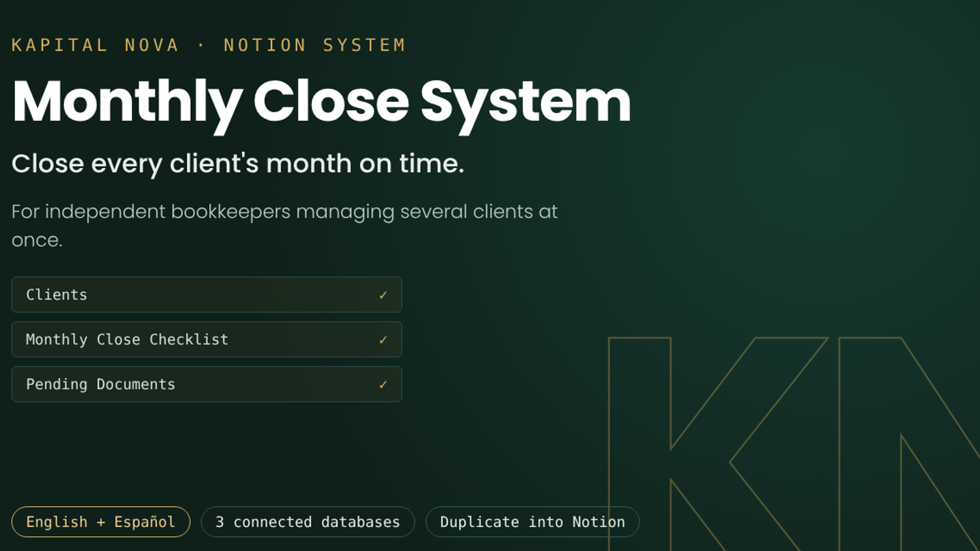Click the Kapital Nova · Notion System label
This screenshot has width=980, height=551.
pyautogui.click(x=209, y=45)
